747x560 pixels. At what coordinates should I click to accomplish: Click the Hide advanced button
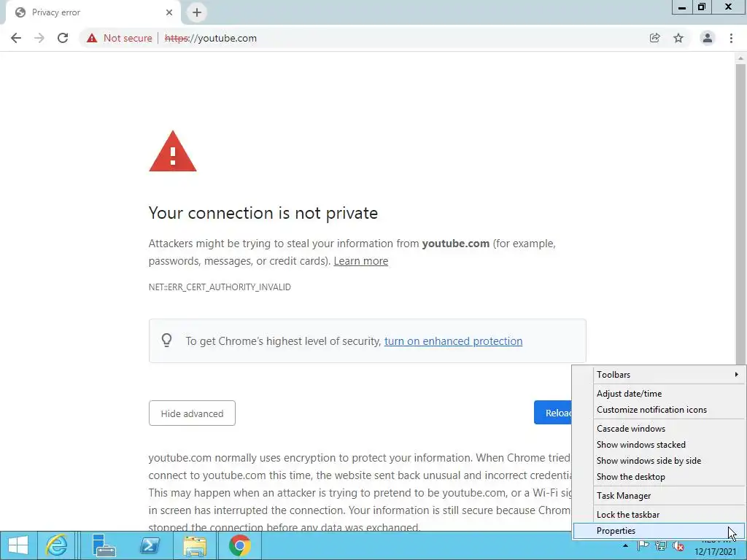tap(192, 413)
